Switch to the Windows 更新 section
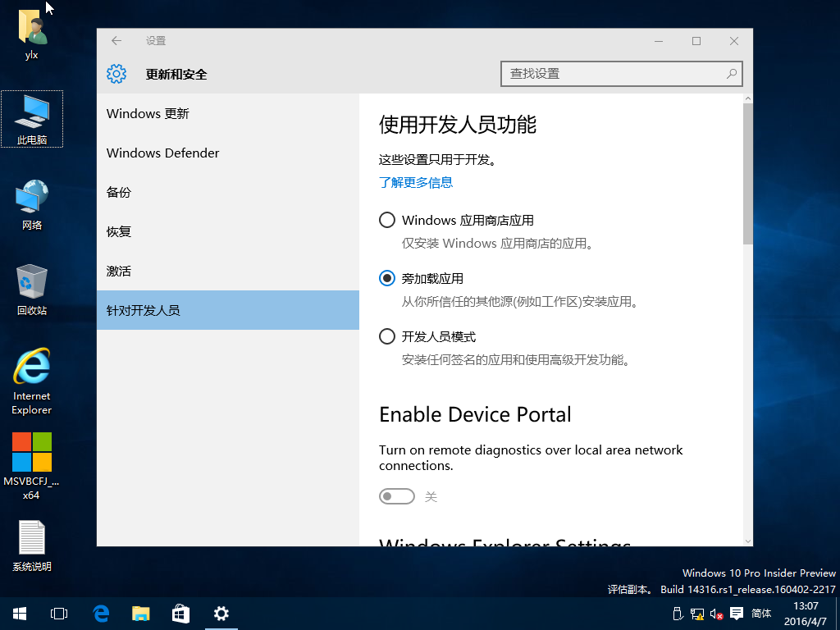Screen dimensions: 840x630 [148, 114]
